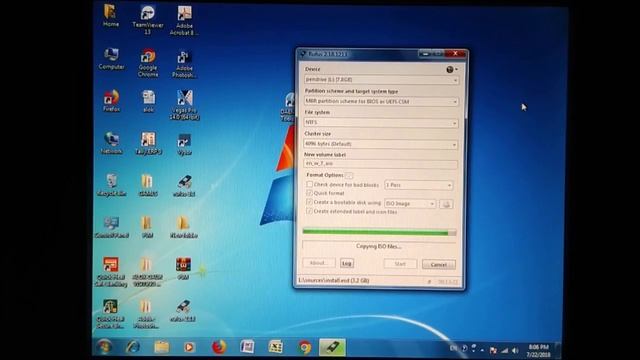Open the Vegas Pro 14.0 desktop shortcut

184,105
